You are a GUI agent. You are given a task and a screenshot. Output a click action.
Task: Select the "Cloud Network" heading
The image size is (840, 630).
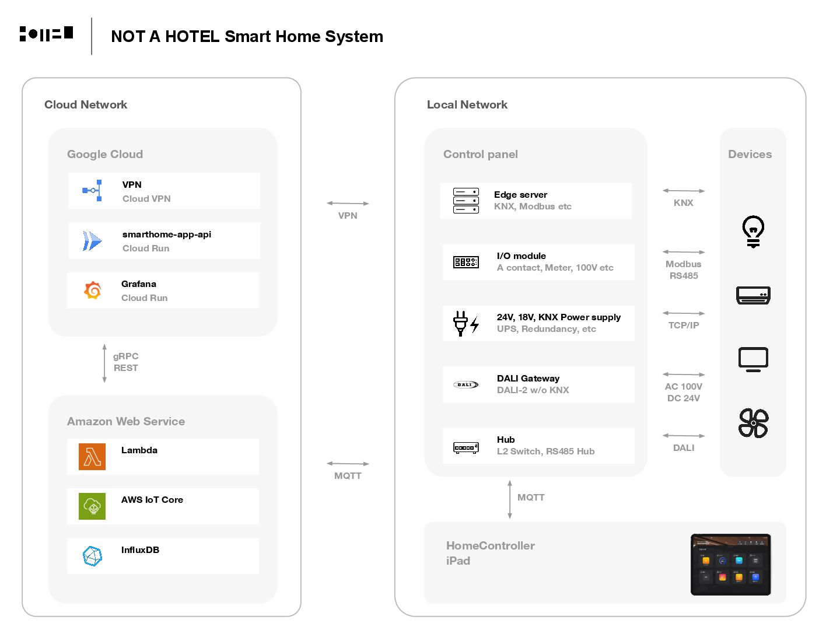[x=86, y=104]
